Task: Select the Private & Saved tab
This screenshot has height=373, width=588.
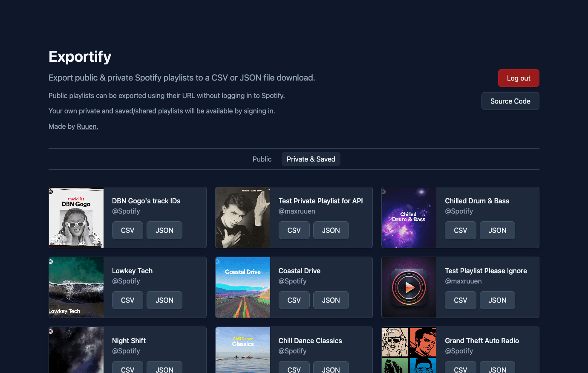Action: tap(311, 159)
